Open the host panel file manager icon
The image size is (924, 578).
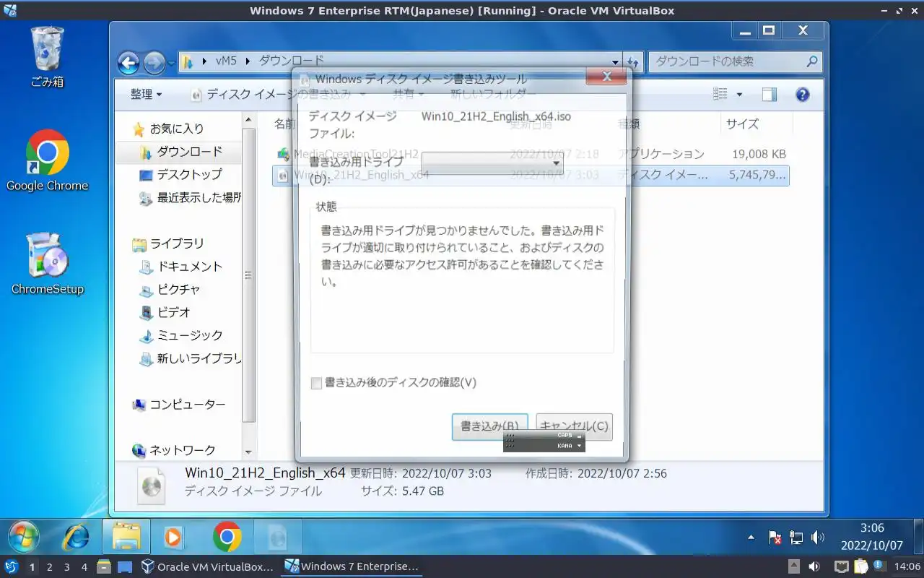click(x=103, y=566)
